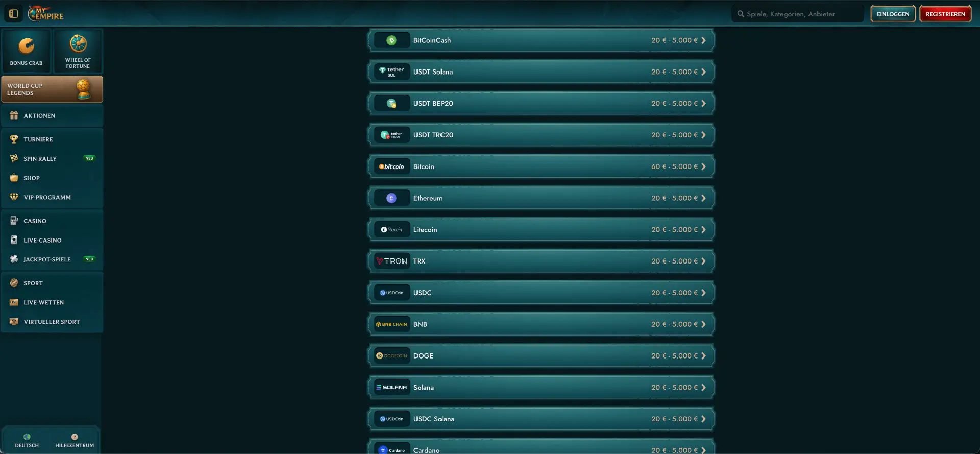Click the Registrieren button
The image size is (980, 454).
tap(945, 14)
